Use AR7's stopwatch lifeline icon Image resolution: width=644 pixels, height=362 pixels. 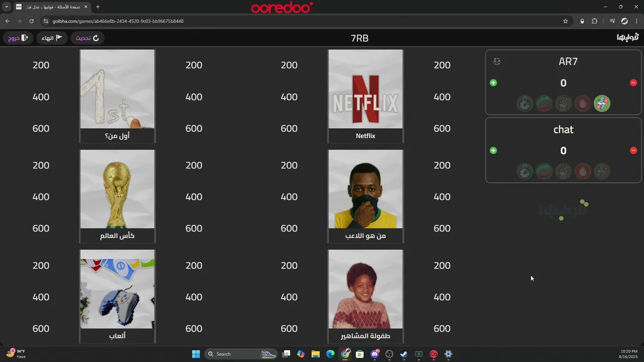[525, 104]
